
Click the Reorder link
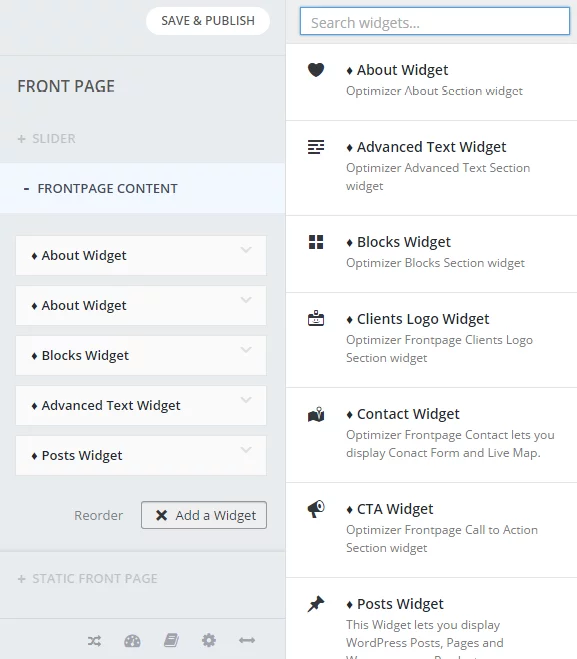pyautogui.click(x=98, y=515)
